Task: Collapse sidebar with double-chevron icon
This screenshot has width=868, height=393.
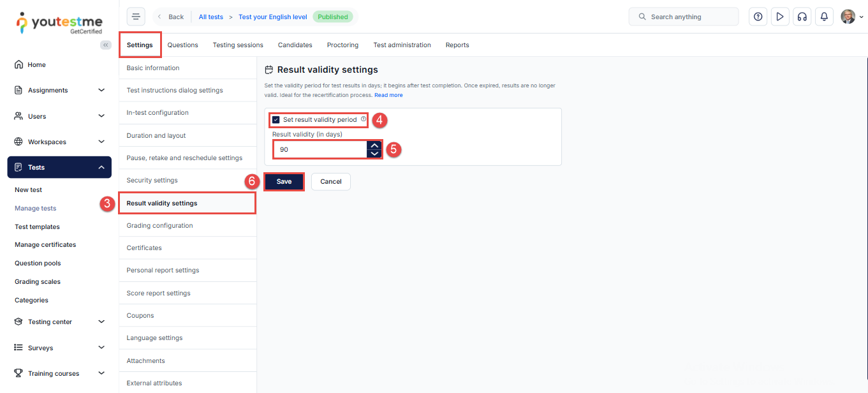Action: coord(106,45)
